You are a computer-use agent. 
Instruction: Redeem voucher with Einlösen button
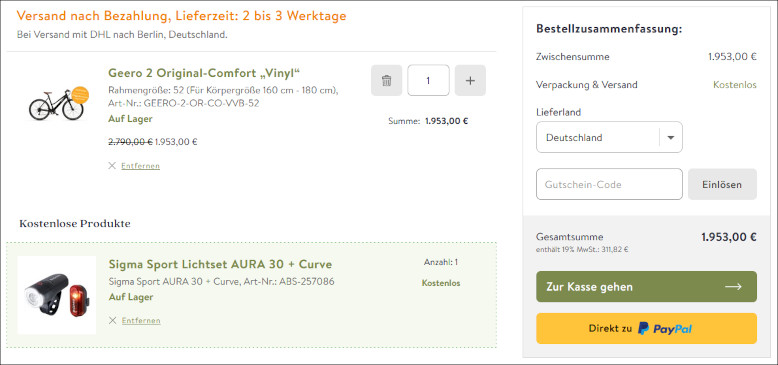coord(722,184)
